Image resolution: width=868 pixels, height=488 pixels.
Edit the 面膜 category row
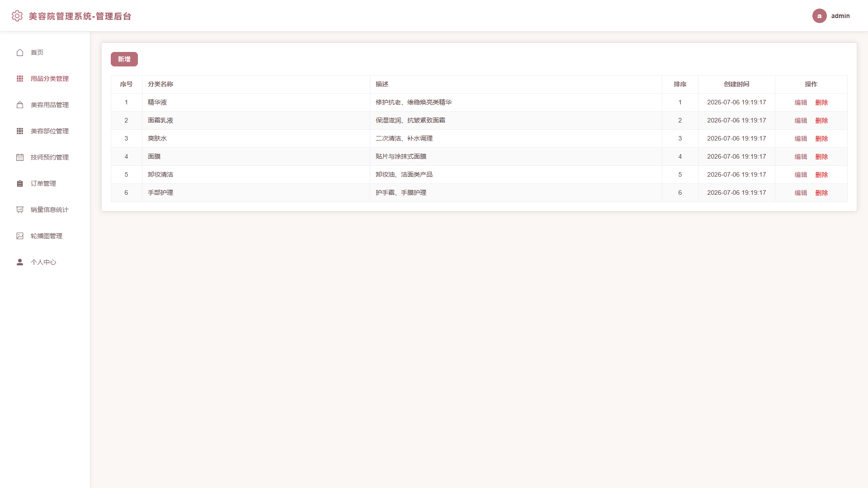click(801, 157)
